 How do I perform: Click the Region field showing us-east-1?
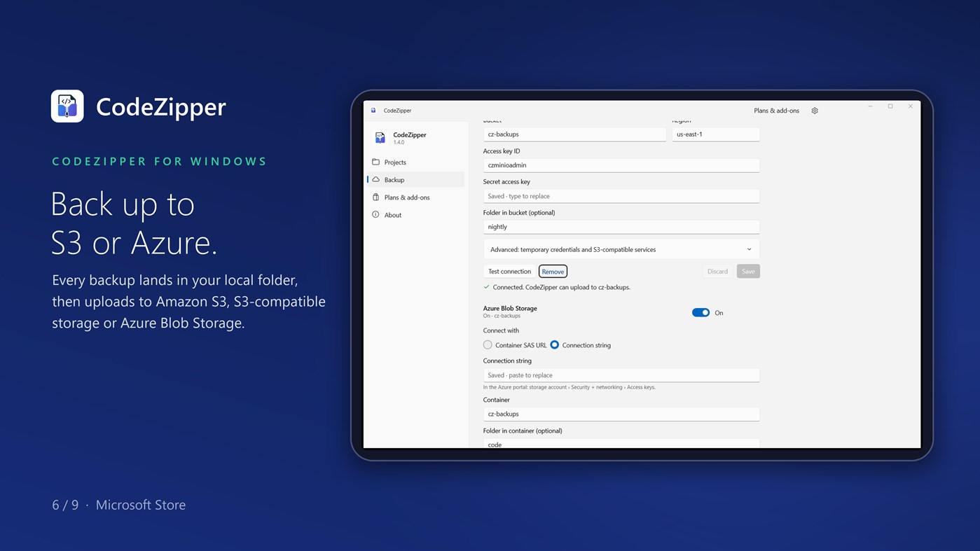tap(716, 134)
